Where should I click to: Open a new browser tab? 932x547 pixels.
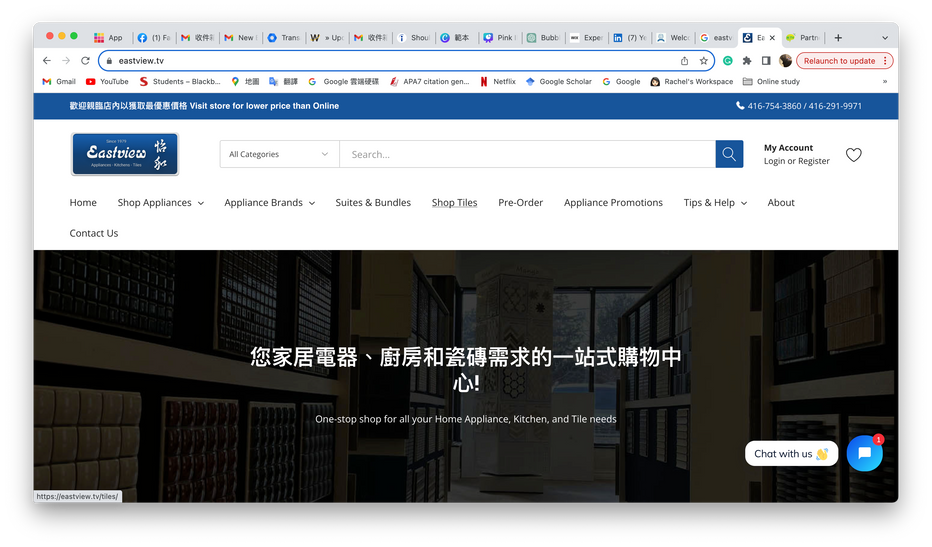[x=838, y=38]
